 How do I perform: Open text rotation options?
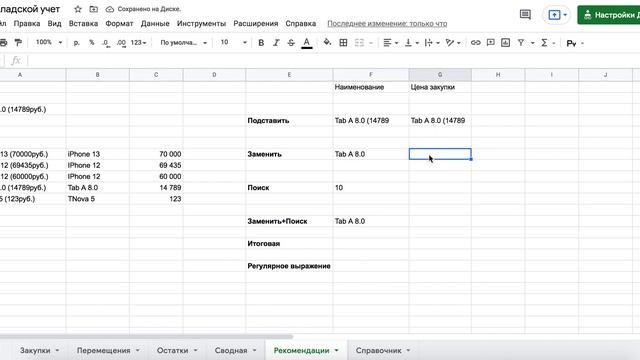point(453,42)
